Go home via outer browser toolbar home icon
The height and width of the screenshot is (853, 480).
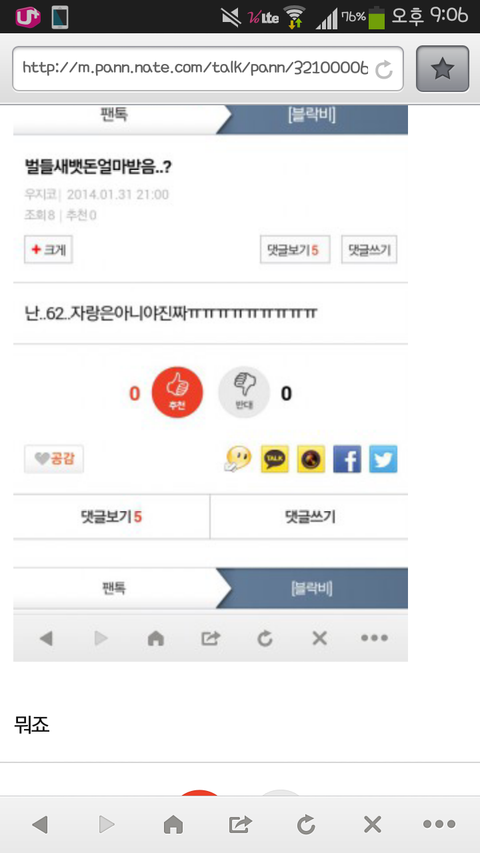[x=173, y=825]
